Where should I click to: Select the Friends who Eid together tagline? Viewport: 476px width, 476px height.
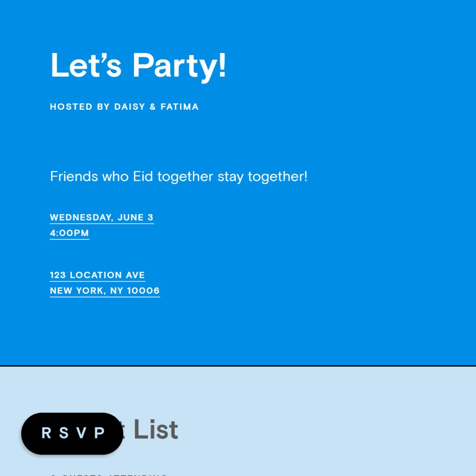(178, 177)
